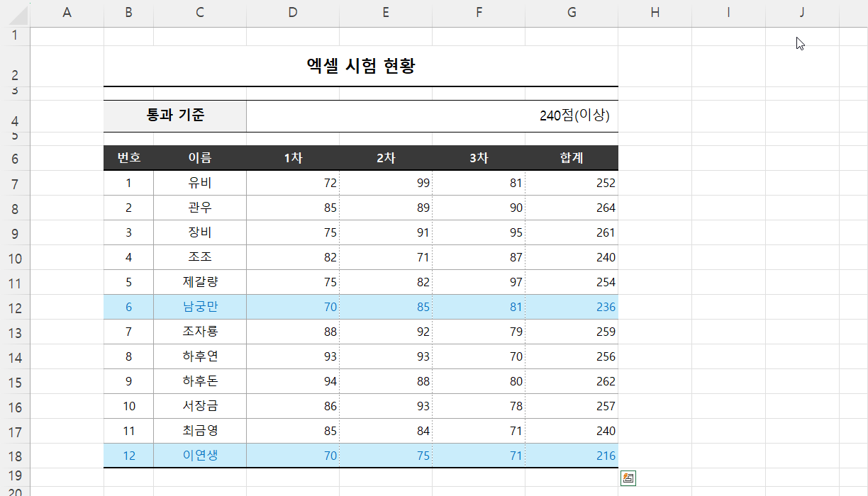The width and height of the screenshot is (868, 496).
Task: Click the 2차 score 84 for 최금영
Action: (x=386, y=431)
